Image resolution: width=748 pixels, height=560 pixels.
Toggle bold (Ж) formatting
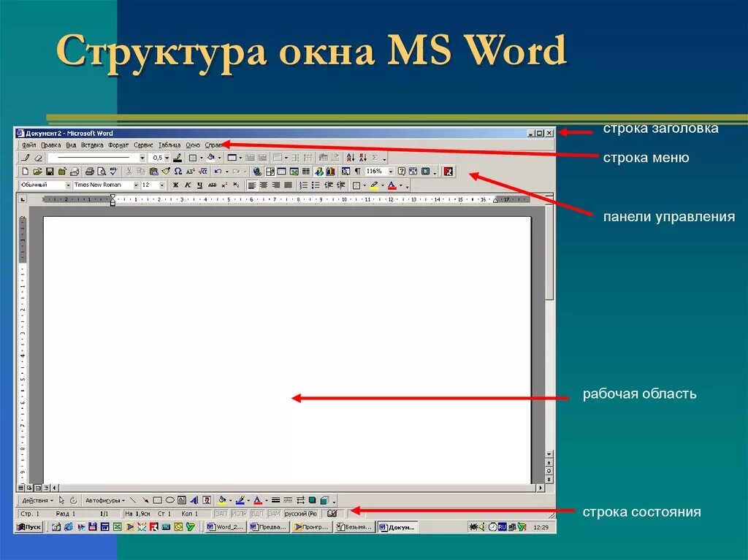tap(175, 185)
